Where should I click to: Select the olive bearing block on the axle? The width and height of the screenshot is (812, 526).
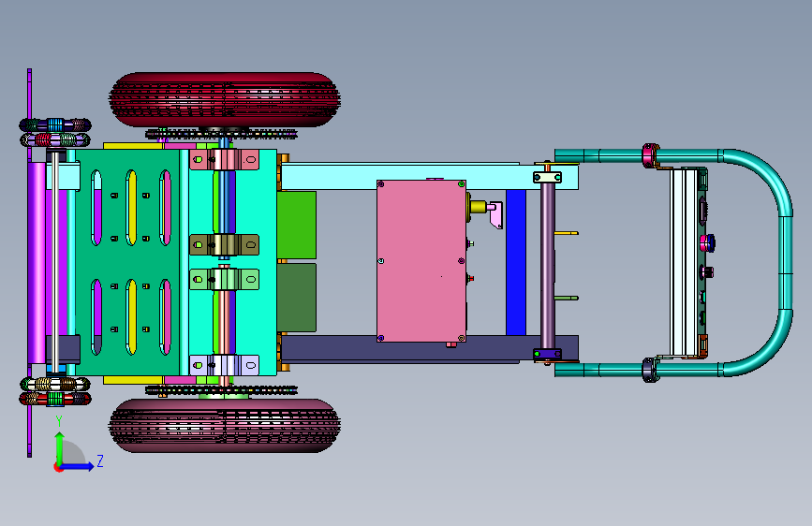pyautogui.click(x=224, y=245)
